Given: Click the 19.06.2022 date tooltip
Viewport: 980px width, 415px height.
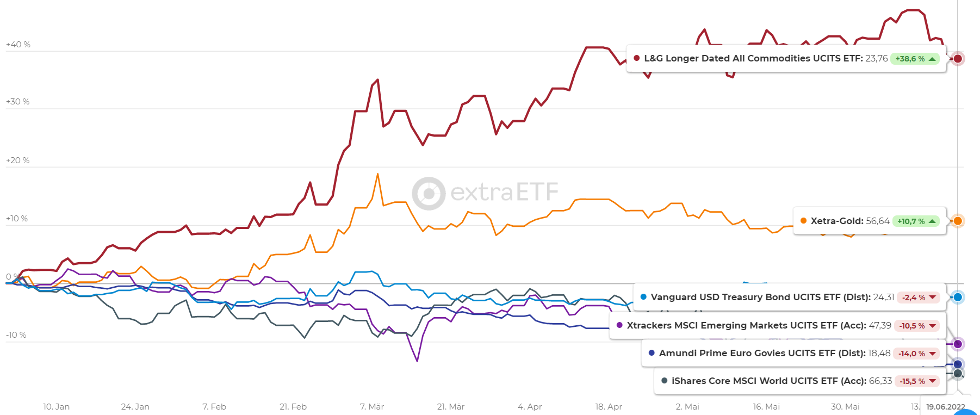Looking at the screenshot, I should [x=945, y=407].
